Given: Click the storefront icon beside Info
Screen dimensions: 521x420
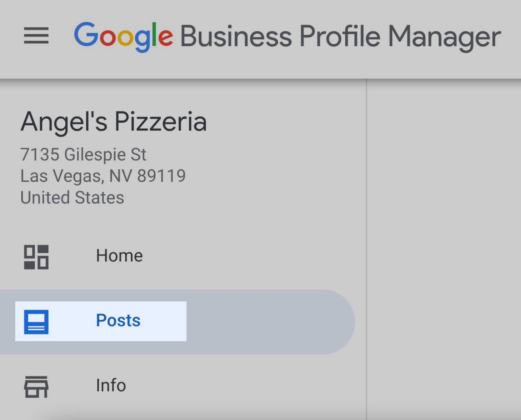Looking at the screenshot, I should (36, 386).
